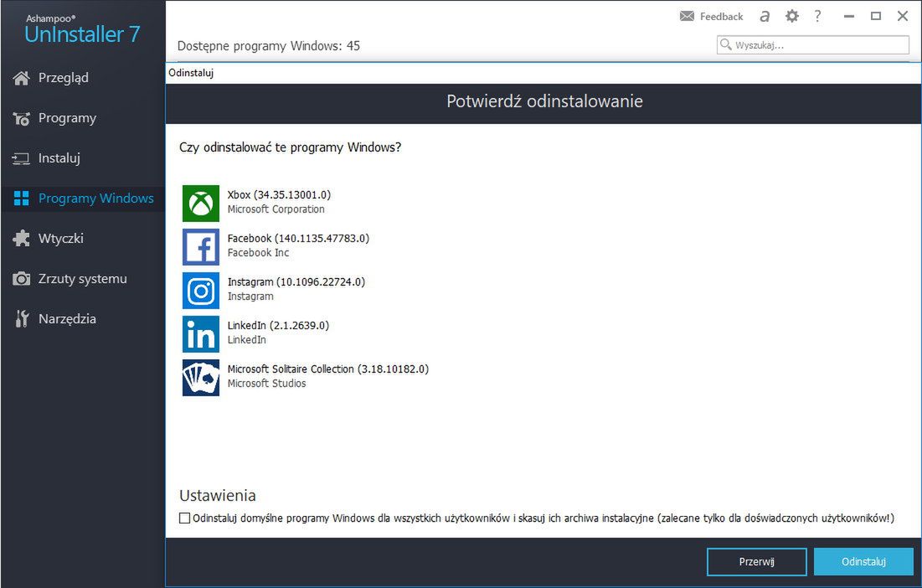
Task: Click the Instagram app icon
Action: coord(200,291)
